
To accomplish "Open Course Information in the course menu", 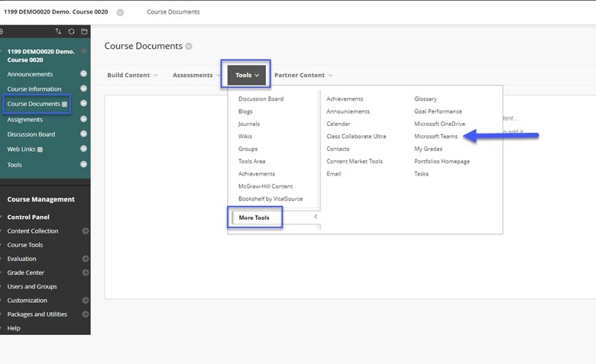I will 34,89.
